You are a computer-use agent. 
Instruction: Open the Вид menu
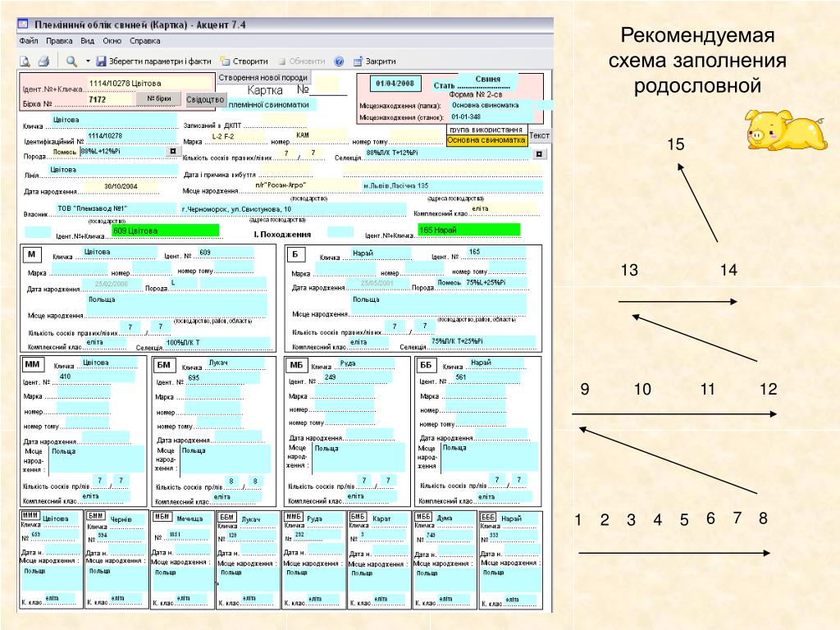point(87,41)
